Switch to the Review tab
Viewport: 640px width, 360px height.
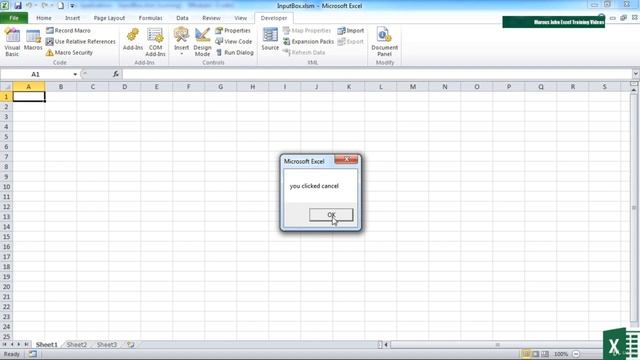[x=211, y=18]
